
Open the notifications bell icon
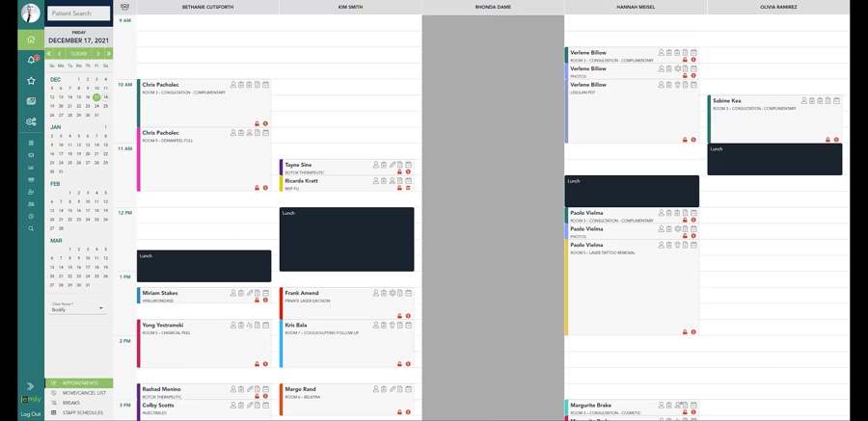point(31,60)
